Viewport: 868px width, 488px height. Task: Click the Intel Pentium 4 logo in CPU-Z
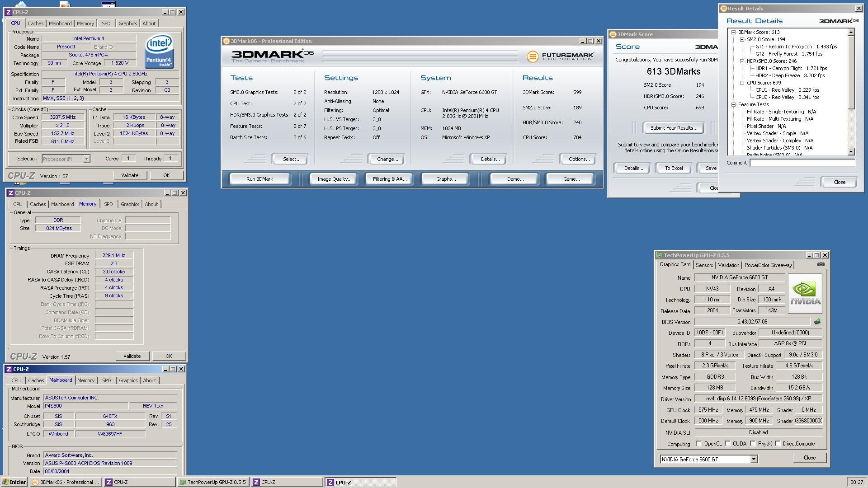tap(159, 52)
